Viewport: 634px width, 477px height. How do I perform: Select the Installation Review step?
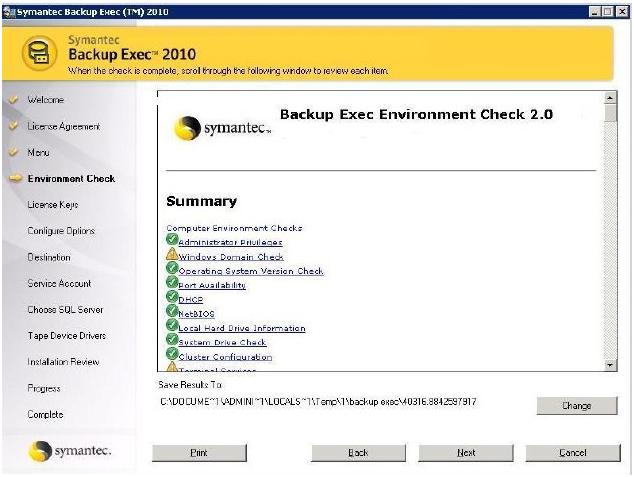[63, 362]
